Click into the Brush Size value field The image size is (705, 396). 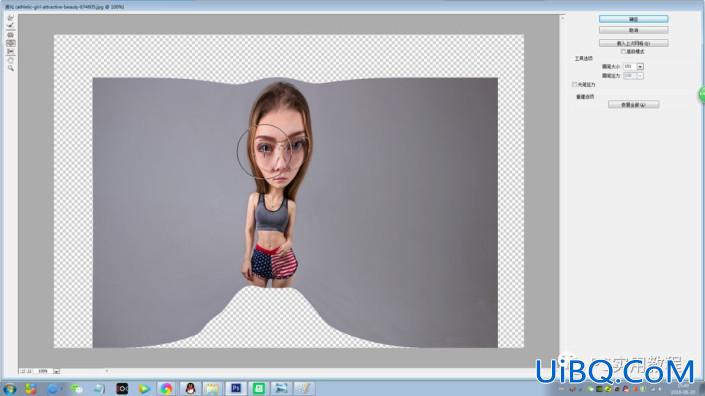click(x=629, y=67)
